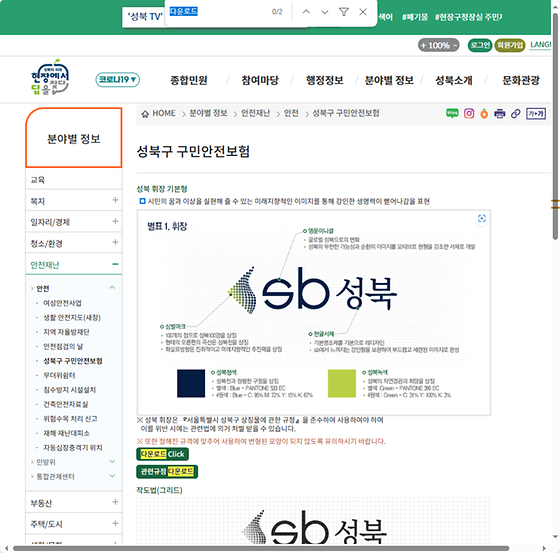Click the '성북 TV' search tag
This screenshot has height=553, width=560.
point(145,16)
